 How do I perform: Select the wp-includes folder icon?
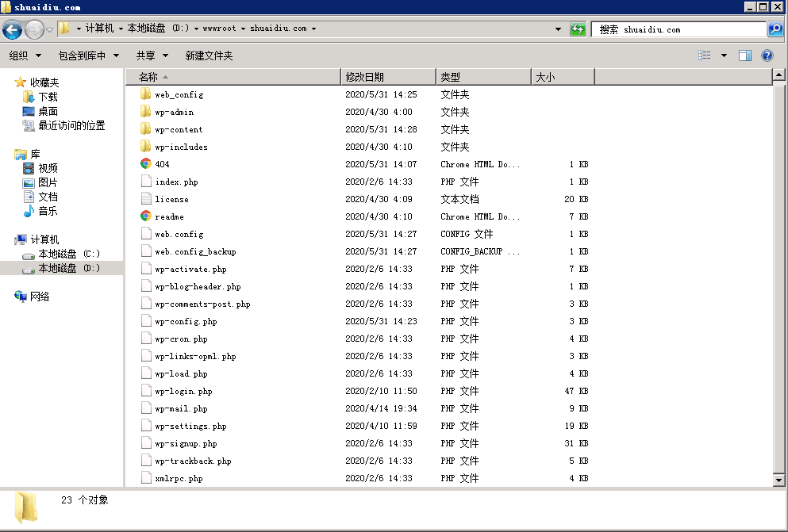(x=146, y=147)
